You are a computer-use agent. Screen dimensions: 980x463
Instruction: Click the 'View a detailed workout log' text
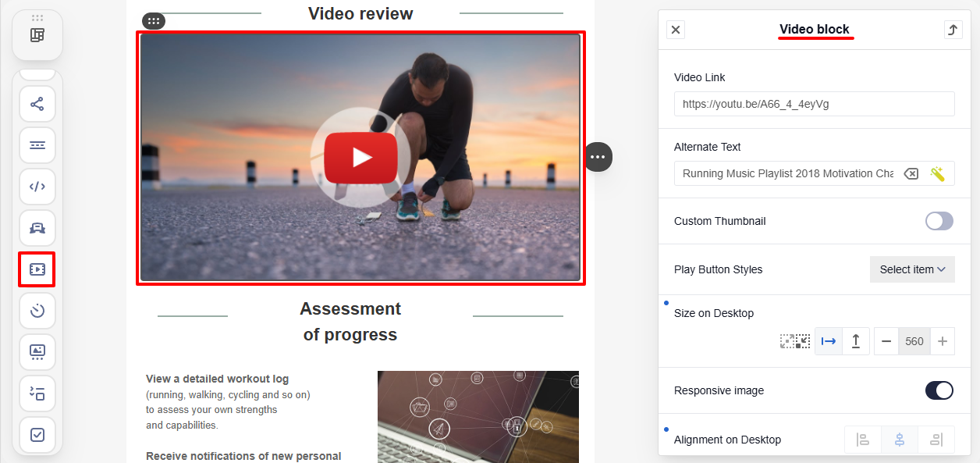pyautogui.click(x=218, y=379)
